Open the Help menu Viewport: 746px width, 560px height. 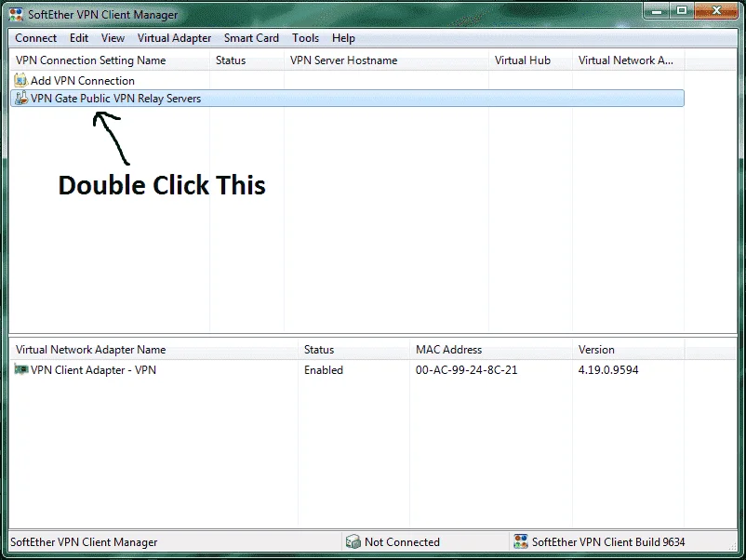pyautogui.click(x=343, y=38)
